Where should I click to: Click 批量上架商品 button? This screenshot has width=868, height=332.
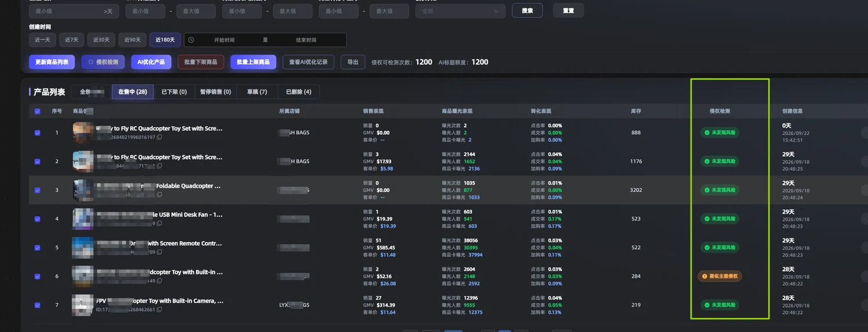253,62
